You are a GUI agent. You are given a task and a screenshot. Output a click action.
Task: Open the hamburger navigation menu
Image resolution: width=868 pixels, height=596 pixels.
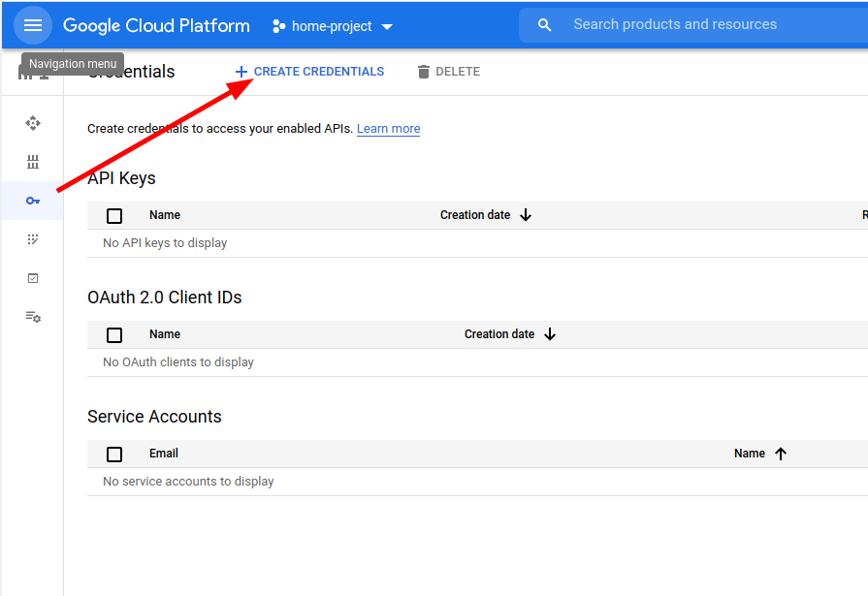(x=33, y=25)
